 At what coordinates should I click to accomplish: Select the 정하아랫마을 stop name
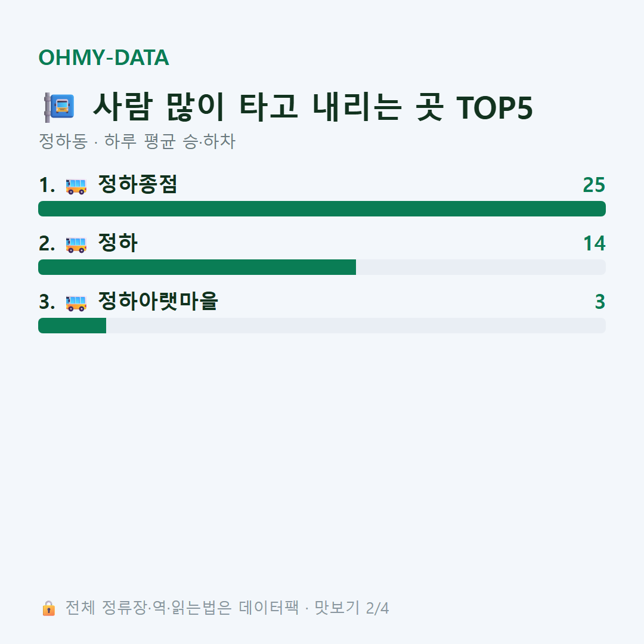click(157, 301)
